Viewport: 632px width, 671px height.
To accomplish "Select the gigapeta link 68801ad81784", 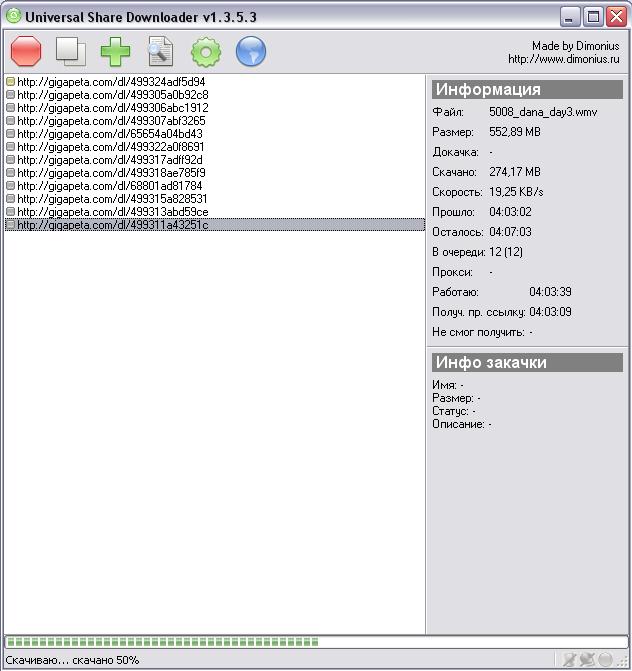I will [110, 186].
